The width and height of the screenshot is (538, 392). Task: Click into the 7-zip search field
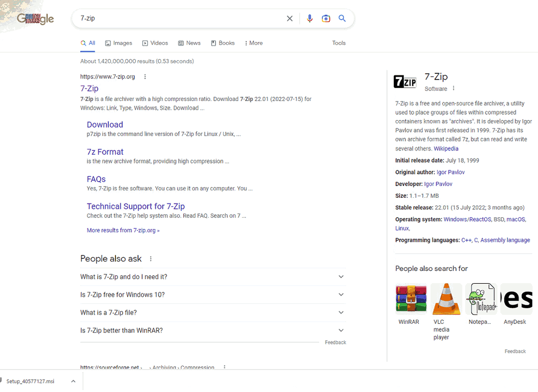[x=180, y=19]
